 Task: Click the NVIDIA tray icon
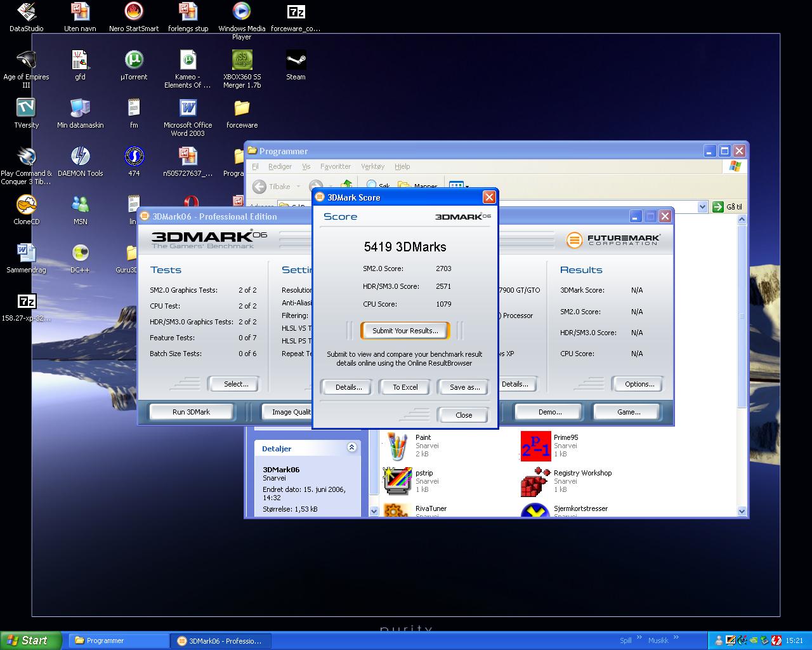[754, 640]
